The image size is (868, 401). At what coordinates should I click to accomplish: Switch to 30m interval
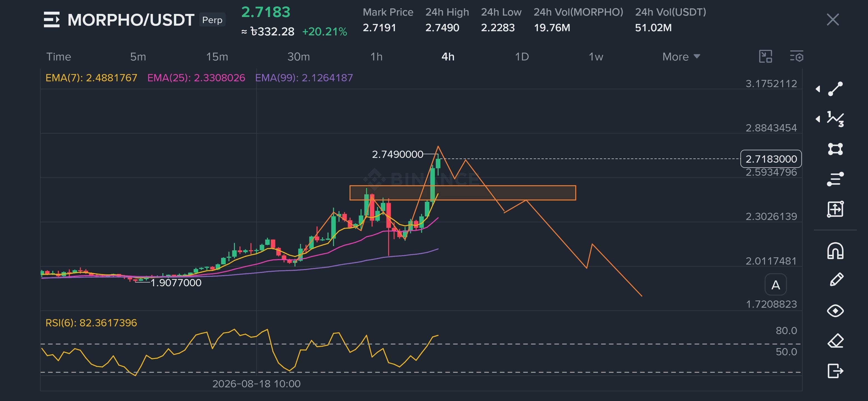tap(299, 57)
